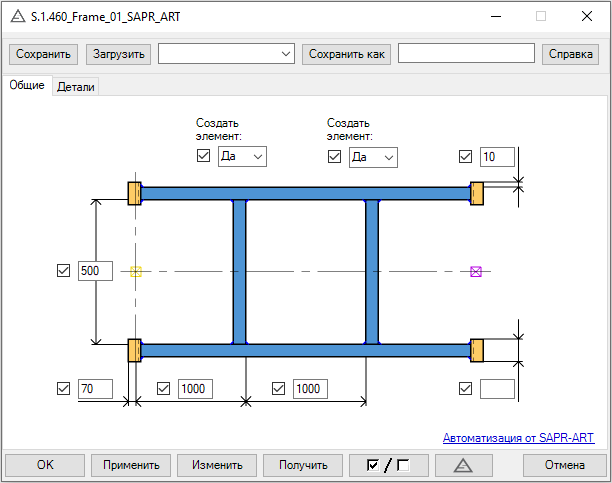Click the first 1000 dimension field

(x=195, y=389)
